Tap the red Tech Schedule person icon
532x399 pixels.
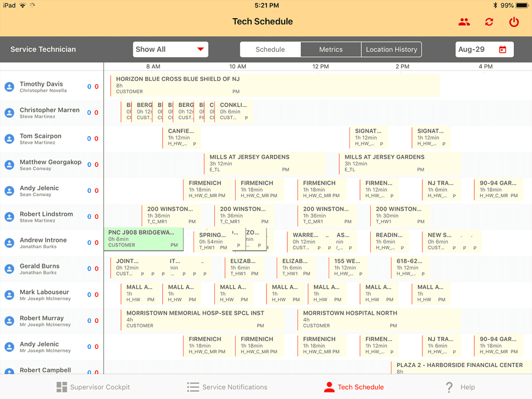point(330,387)
